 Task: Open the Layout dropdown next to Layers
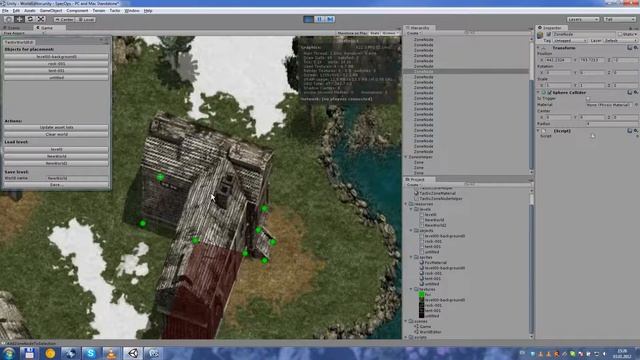coord(619,19)
